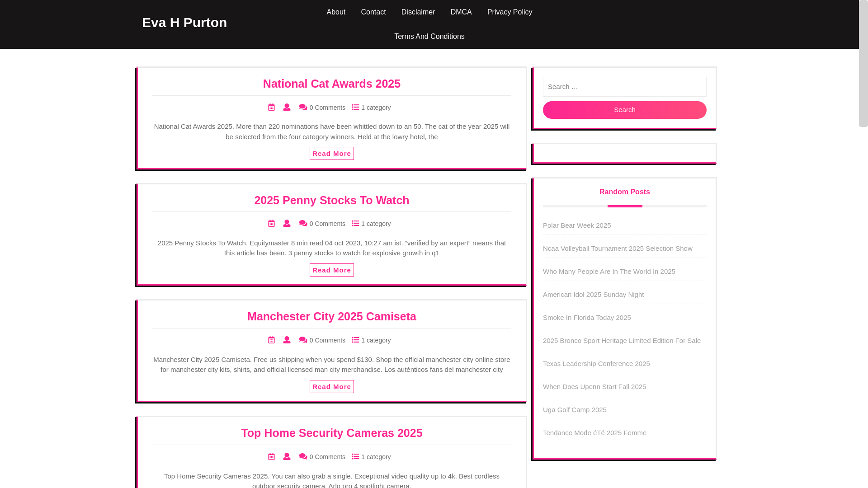Open Terms And Conditions page
The image size is (868, 488).
click(x=429, y=37)
